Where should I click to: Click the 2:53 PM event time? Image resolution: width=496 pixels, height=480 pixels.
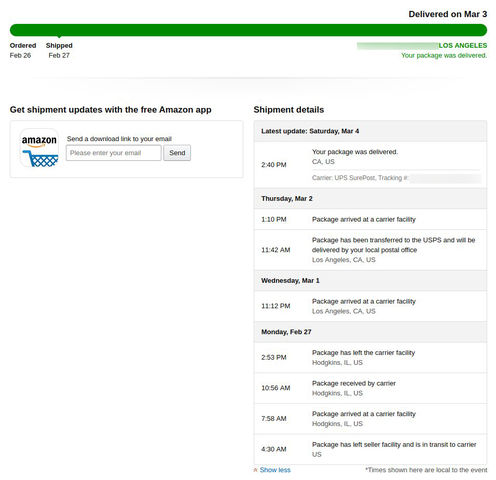click(274, 358)
